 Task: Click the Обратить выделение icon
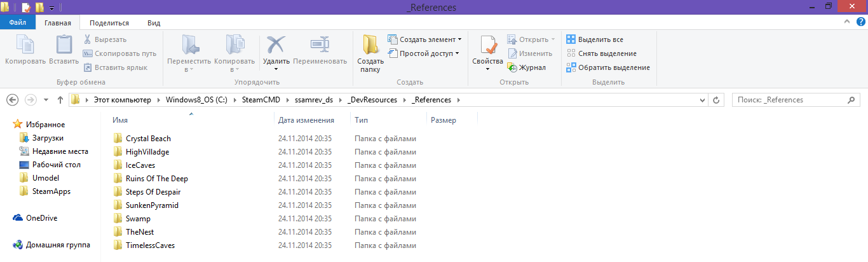(571, 67)
